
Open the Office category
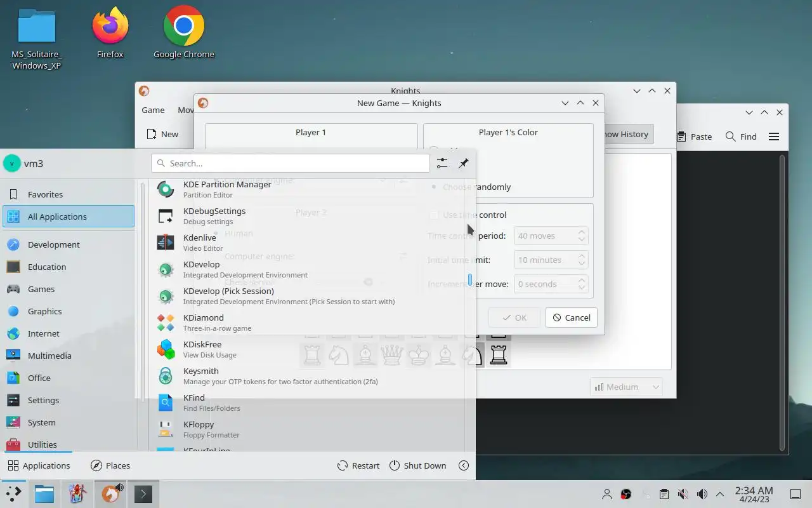coord(69,378)
